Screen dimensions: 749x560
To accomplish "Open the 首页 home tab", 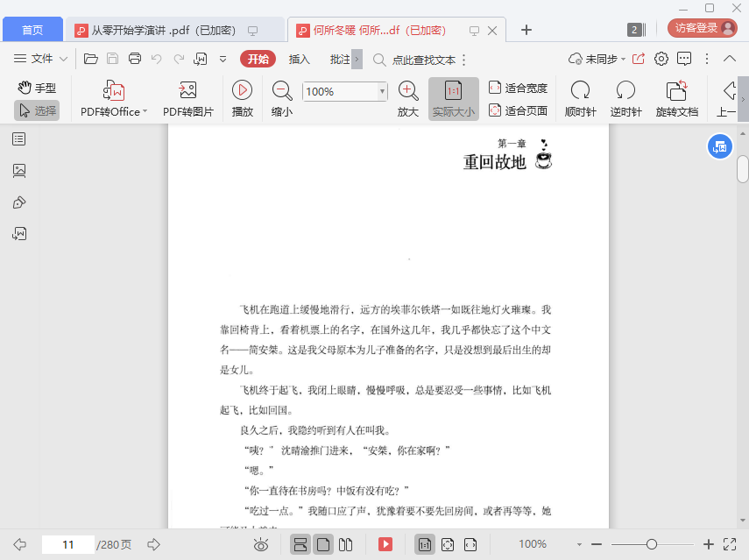I will pos(32,30).
